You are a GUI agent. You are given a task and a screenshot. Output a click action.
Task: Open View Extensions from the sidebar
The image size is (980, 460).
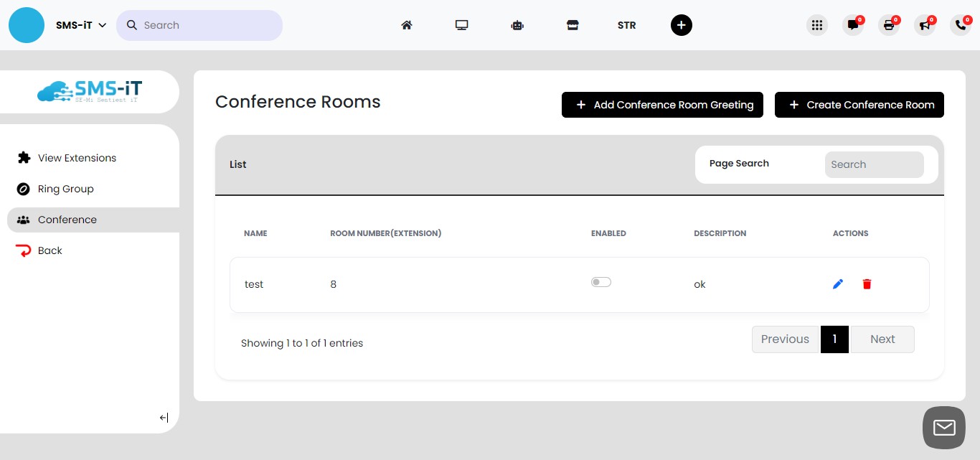tap(77, 158)
